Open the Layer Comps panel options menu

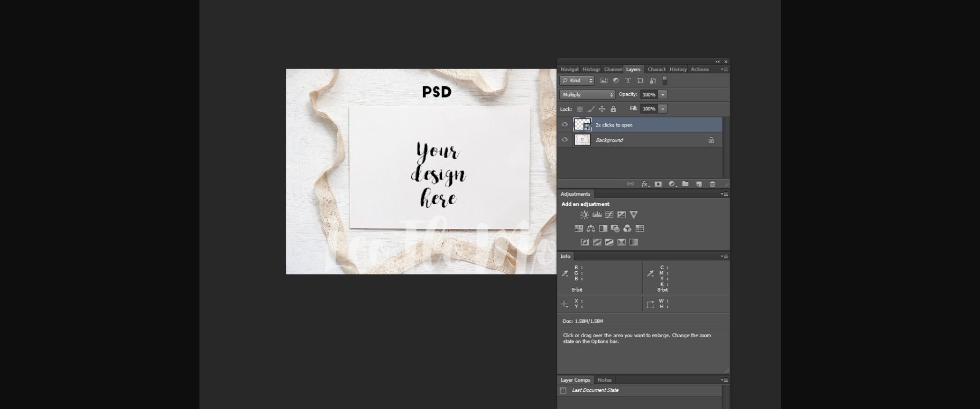point(724,380)
